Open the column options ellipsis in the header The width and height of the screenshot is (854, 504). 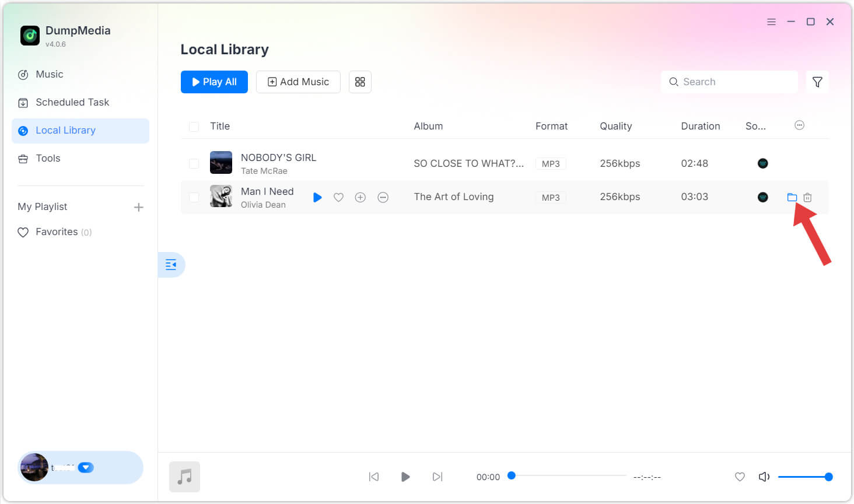(x=799, y=125)
